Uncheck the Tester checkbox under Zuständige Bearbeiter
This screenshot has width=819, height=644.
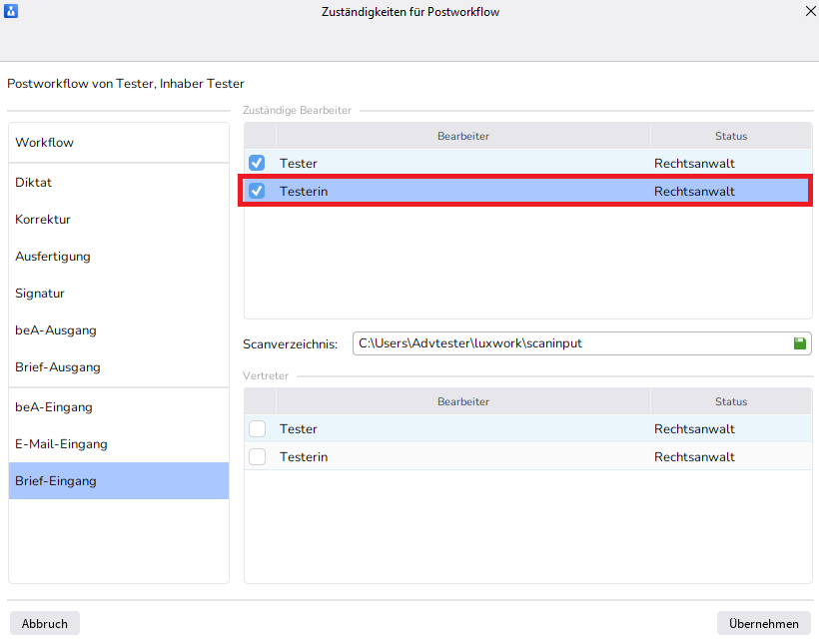(x=257, y=163)
